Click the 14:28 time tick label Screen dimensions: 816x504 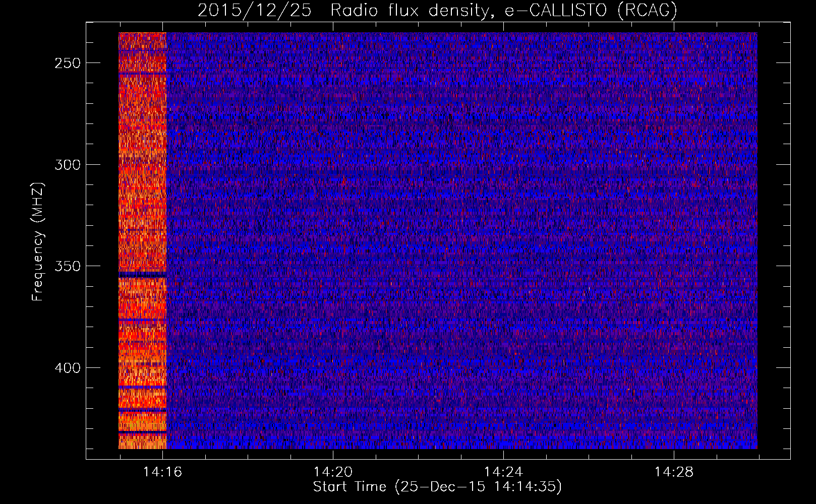674,472
